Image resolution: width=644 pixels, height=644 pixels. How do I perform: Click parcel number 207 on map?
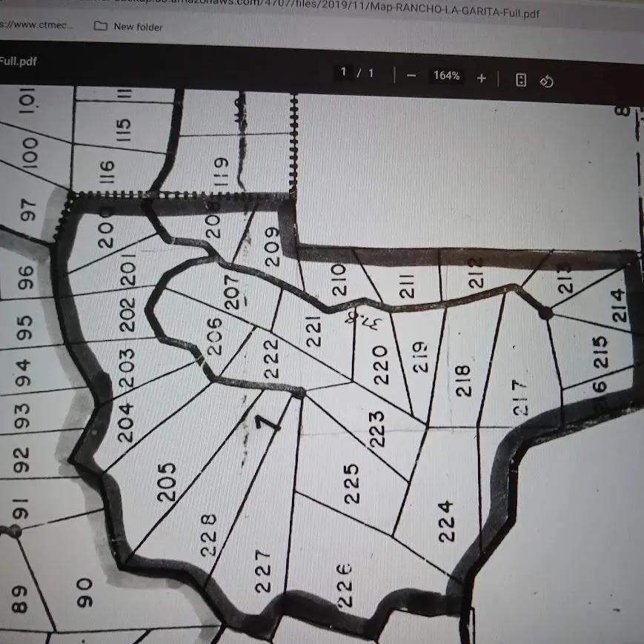click(x=232, y=291)
